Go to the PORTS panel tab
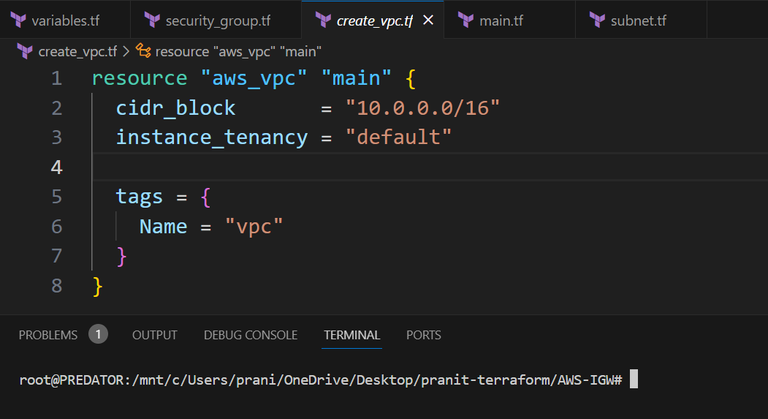The width and height of the screenshot is (768, 419). (423, 335)
